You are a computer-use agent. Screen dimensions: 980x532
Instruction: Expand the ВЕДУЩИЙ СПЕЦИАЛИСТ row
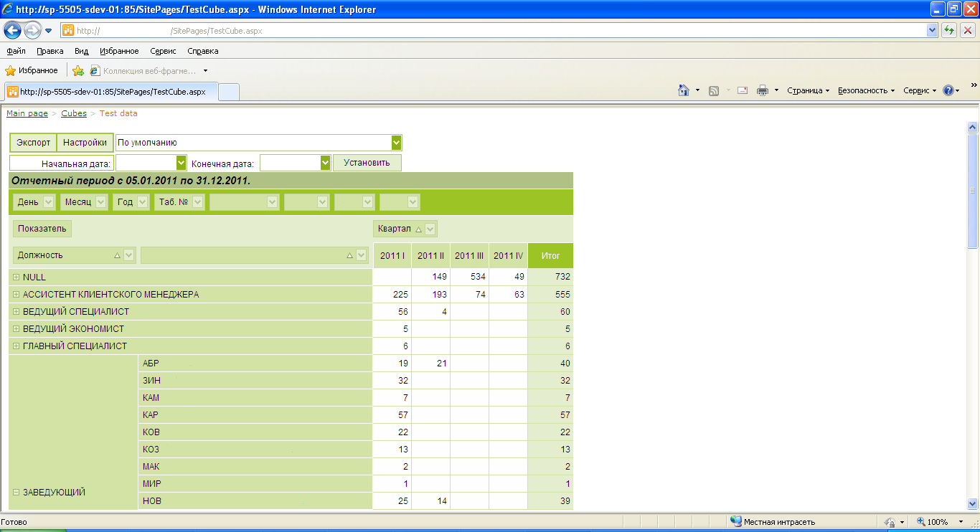pyautogui.click(x=16, y=311)
